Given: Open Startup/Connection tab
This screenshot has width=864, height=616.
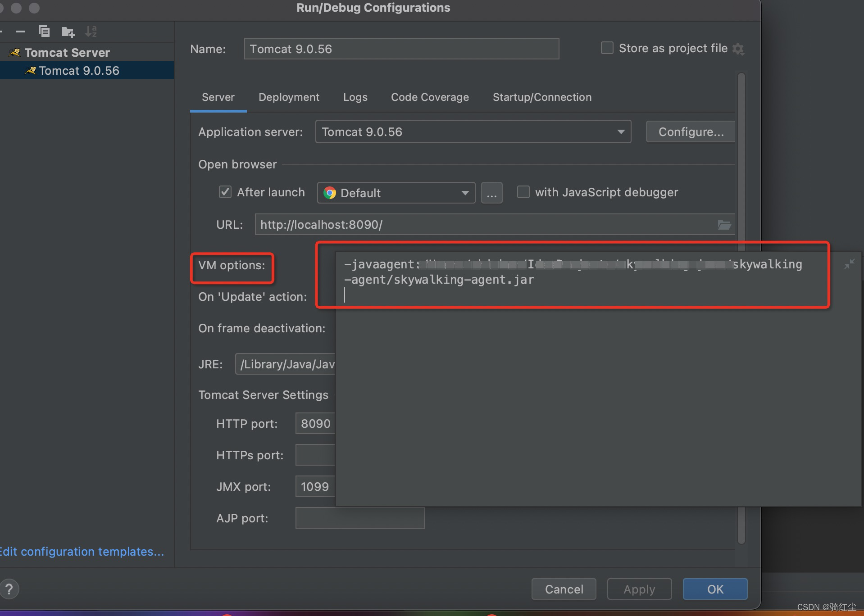Looking at the screenshot, I should tap(542, 97).
